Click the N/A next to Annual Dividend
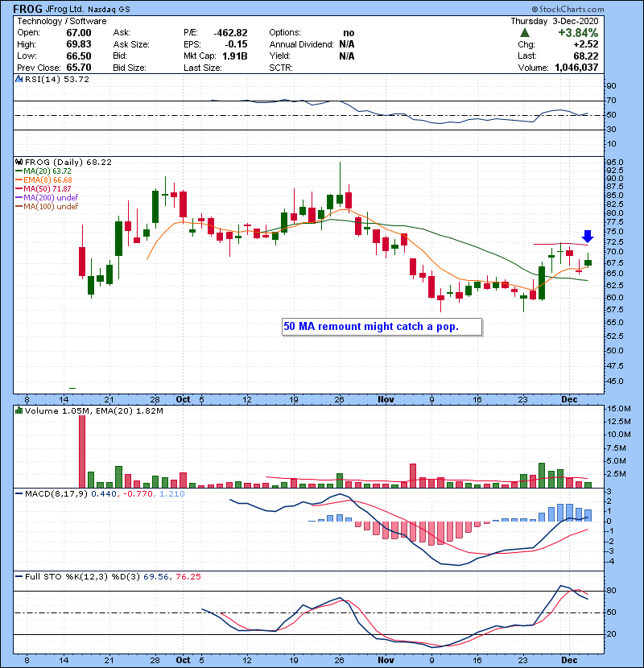This screenshot has height=668, width=644. tap(347, 44)
